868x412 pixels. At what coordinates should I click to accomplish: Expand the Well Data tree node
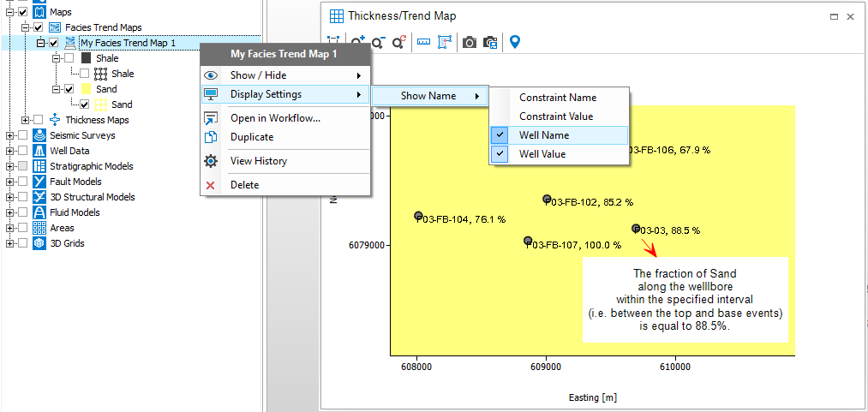(10, 151)
